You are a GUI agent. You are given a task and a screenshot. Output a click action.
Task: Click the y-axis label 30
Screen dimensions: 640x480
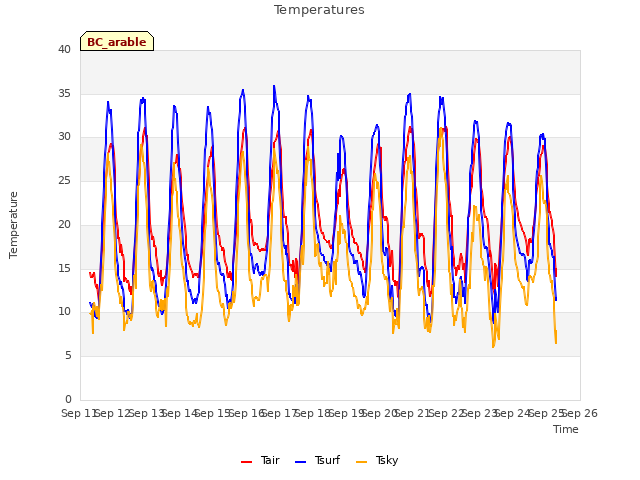(64, 137)
